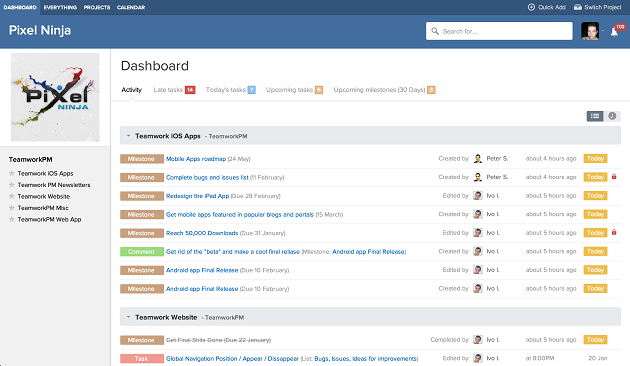Open Android app Final Release link in Comment row
630x366 pixels.
point(368,252)
